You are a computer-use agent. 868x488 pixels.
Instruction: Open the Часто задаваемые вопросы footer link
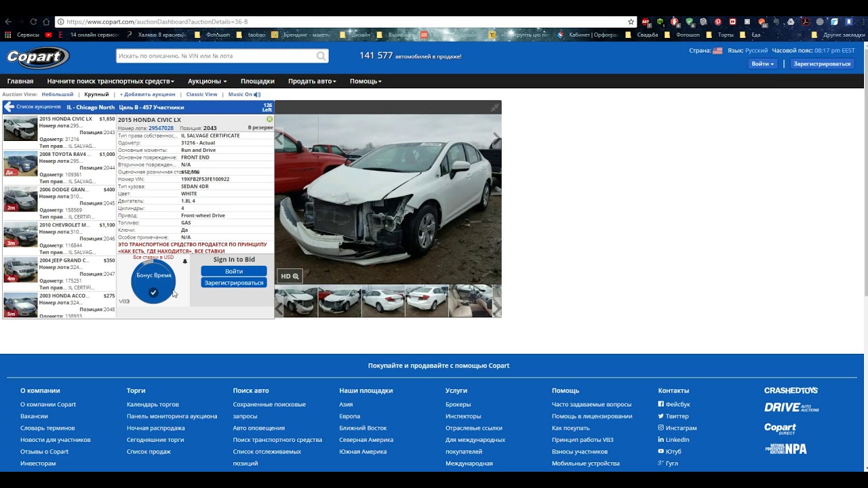591,405
